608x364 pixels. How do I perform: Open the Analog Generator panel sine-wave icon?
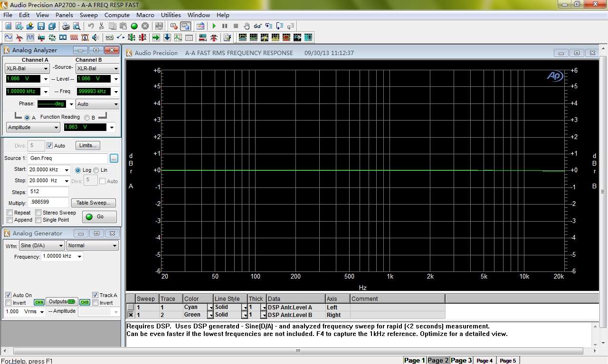point(9,37)
